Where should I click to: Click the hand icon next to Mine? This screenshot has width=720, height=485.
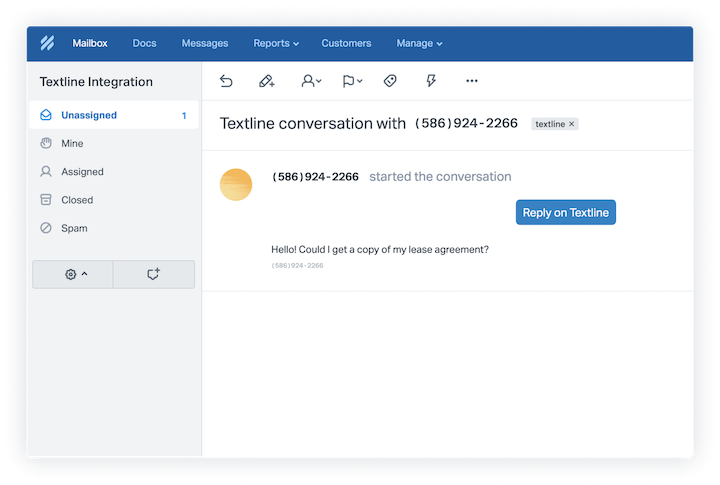[46, 143]
